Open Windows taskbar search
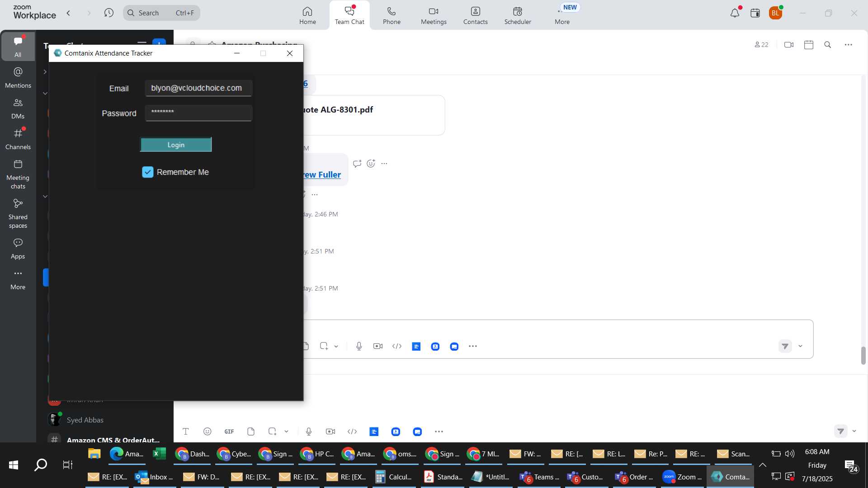Screen dimensions: 868x488 (x=41, y=465)
